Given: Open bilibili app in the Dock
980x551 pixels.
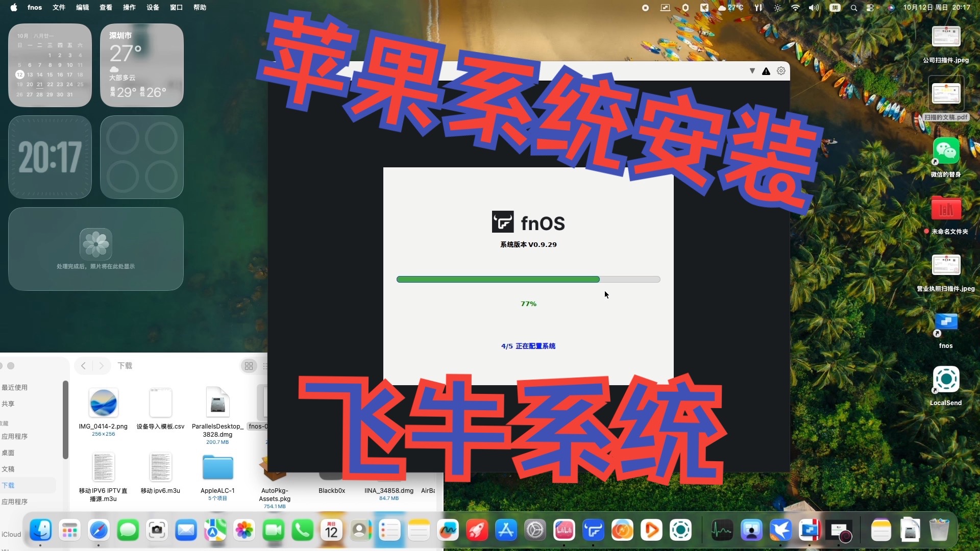Looking at the screenshot, I should click(x=564, y=531).
